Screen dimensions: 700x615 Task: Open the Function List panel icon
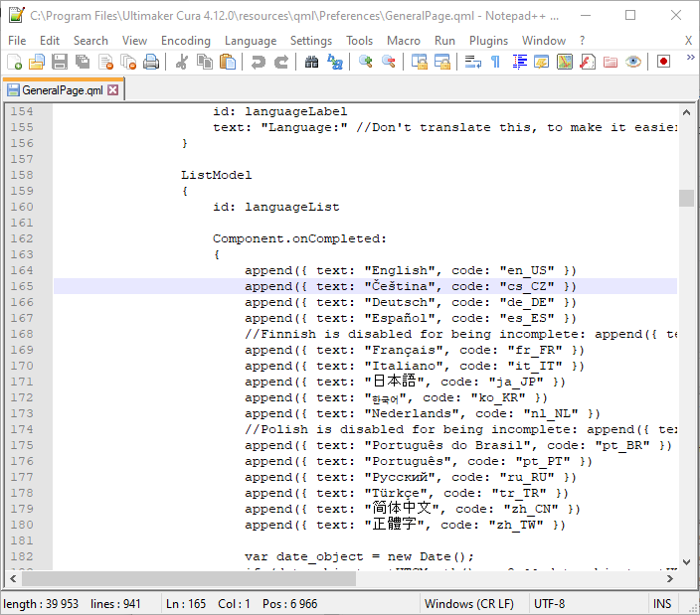click(588, 62)
